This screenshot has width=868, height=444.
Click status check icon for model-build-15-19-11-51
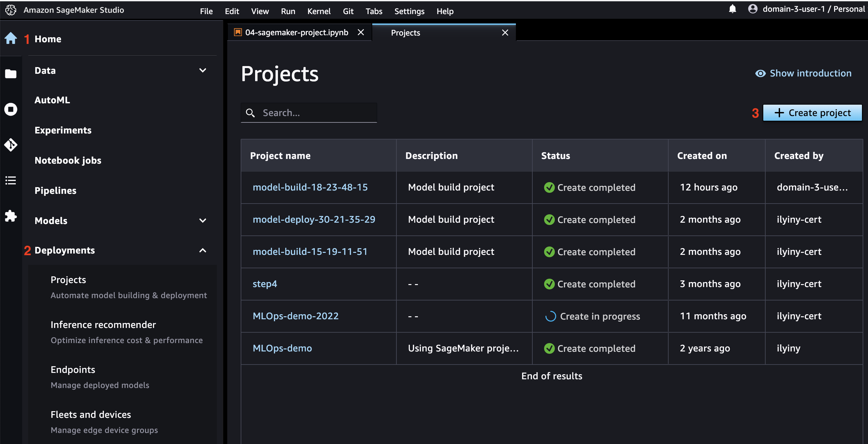tap(549, 252)
